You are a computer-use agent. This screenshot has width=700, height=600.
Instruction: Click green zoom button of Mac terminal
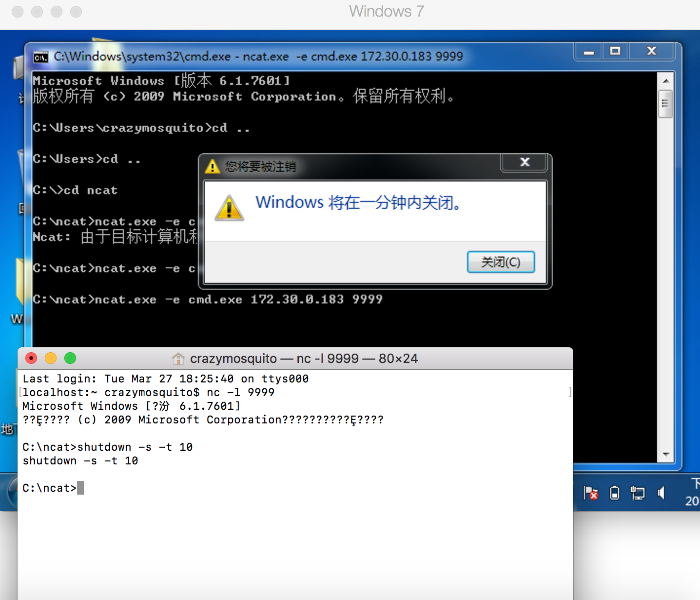pos(70,359)
